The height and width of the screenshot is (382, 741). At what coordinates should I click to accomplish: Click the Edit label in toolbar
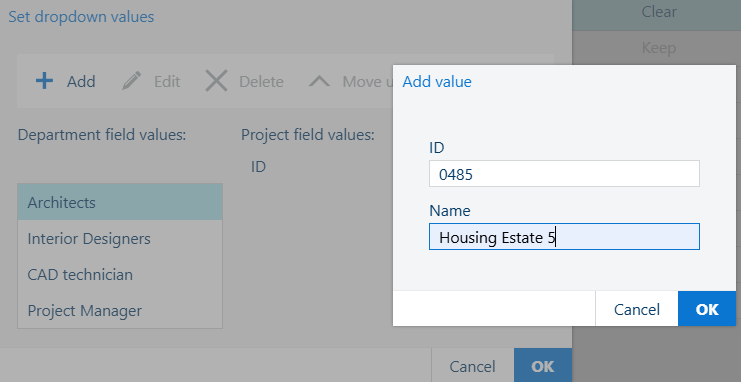click(x=167, y=81)
